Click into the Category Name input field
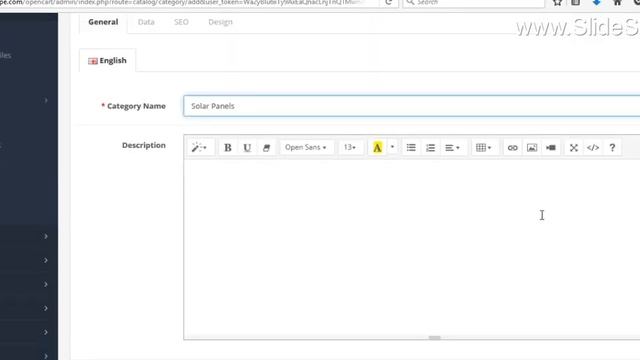This screenshot has height=360, width=640. [411, 106]
